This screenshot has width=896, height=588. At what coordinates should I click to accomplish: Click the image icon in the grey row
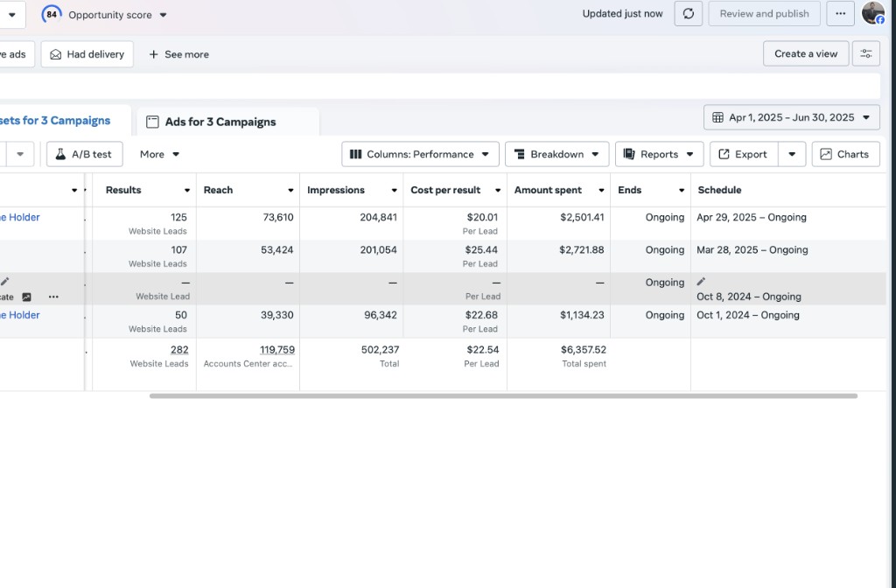point(26,297)
